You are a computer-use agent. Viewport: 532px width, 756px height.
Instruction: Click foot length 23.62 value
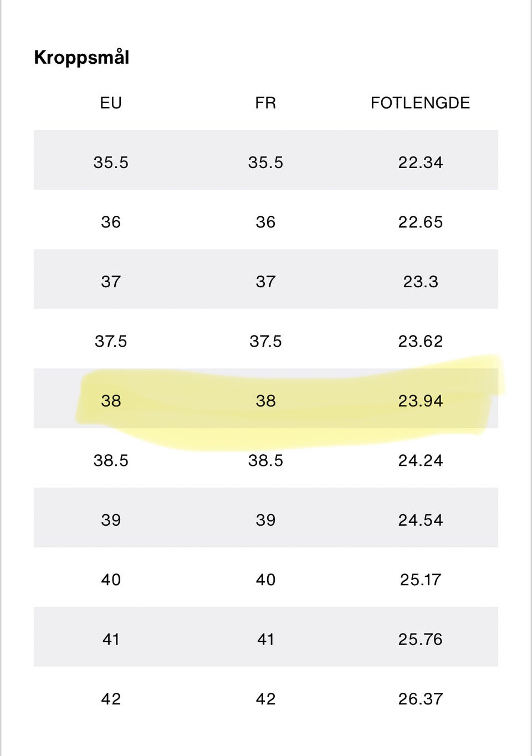point(421,341)
